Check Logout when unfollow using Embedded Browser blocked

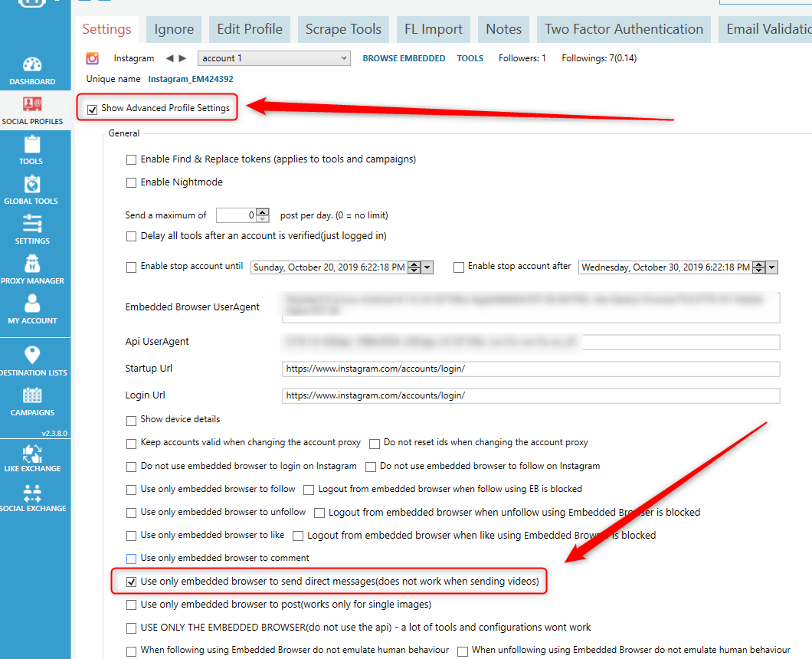click(x=319, y=513)
